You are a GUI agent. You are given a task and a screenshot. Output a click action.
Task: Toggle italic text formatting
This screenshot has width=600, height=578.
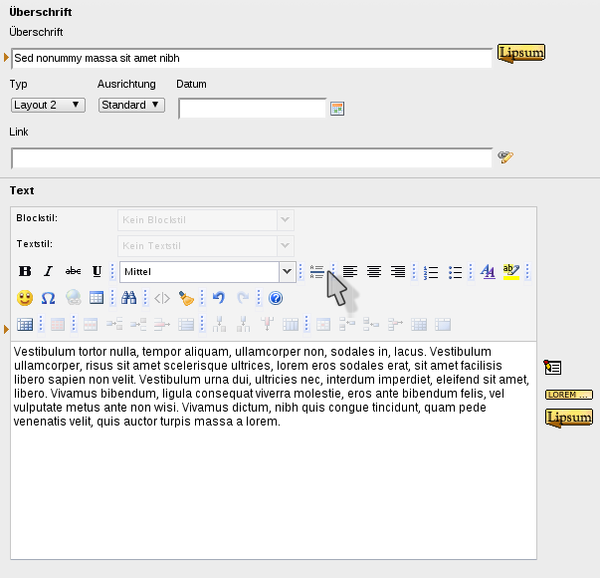[x=48, y=271]
